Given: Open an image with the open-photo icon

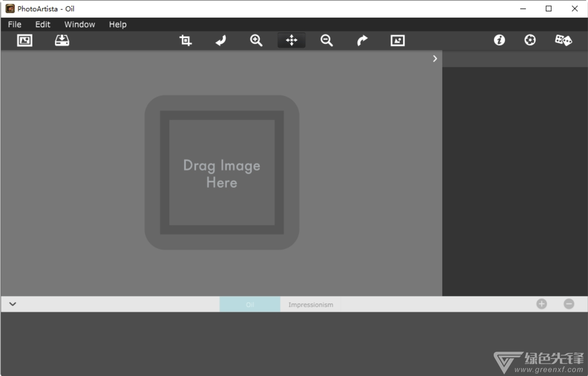Looking at the screenshot, I should click(x=25, y=41).
